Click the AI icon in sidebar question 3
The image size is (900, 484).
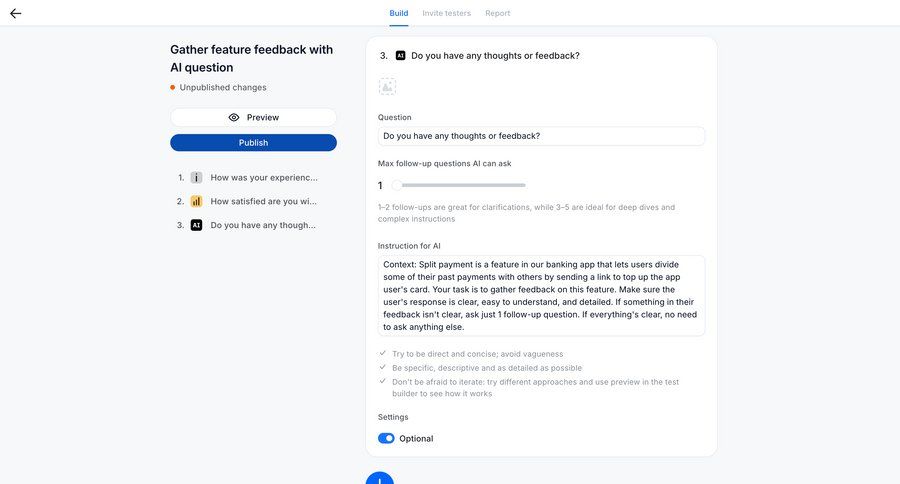click(196, 225)
